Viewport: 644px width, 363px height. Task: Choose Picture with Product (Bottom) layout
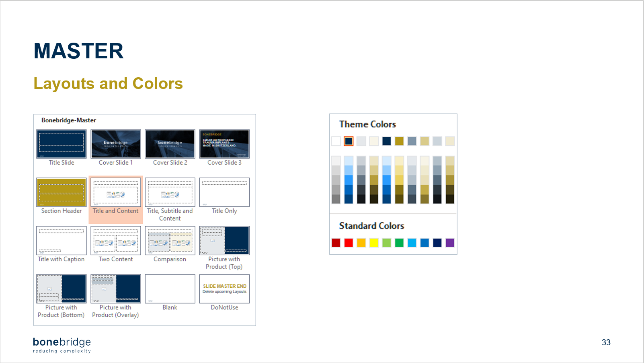point(62,289)
